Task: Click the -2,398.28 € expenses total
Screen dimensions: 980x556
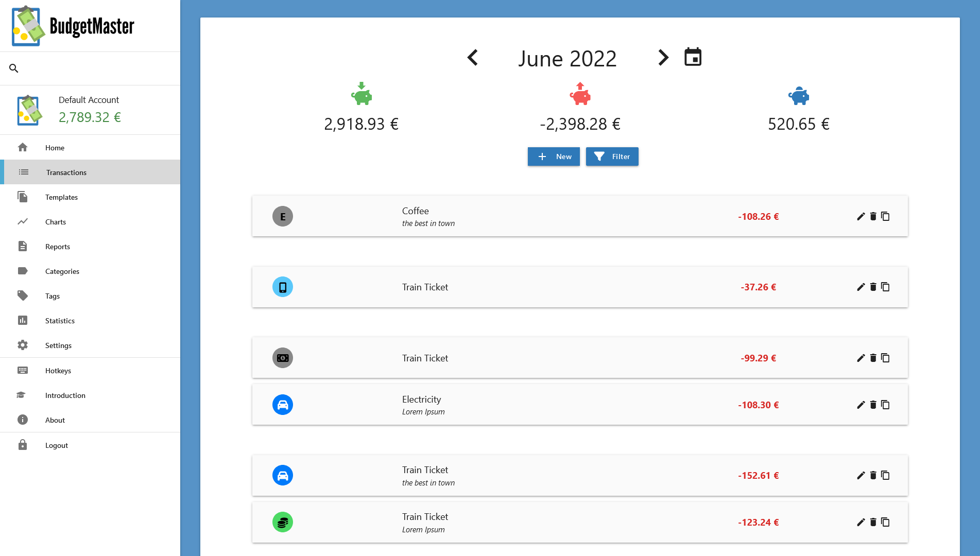Action: click(580, 124)
